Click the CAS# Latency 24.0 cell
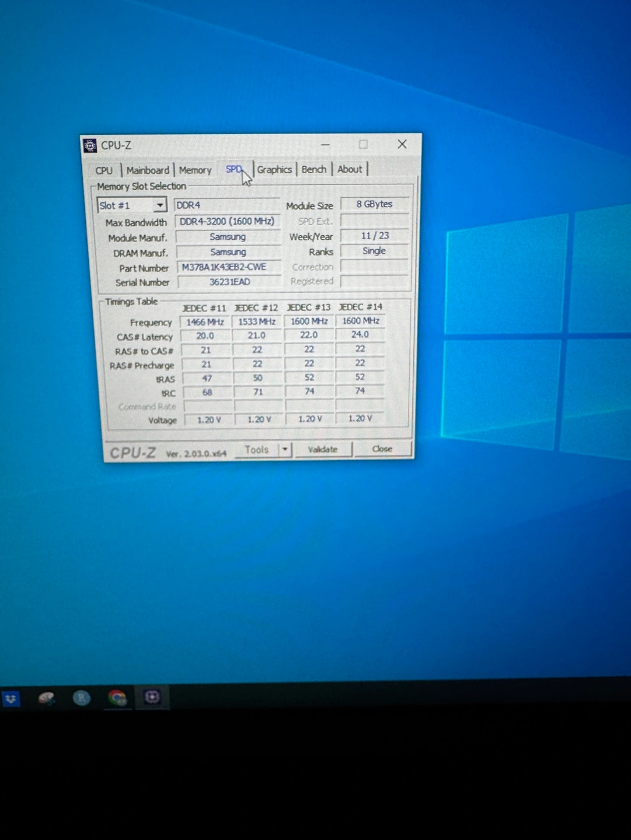 [360, 334]
